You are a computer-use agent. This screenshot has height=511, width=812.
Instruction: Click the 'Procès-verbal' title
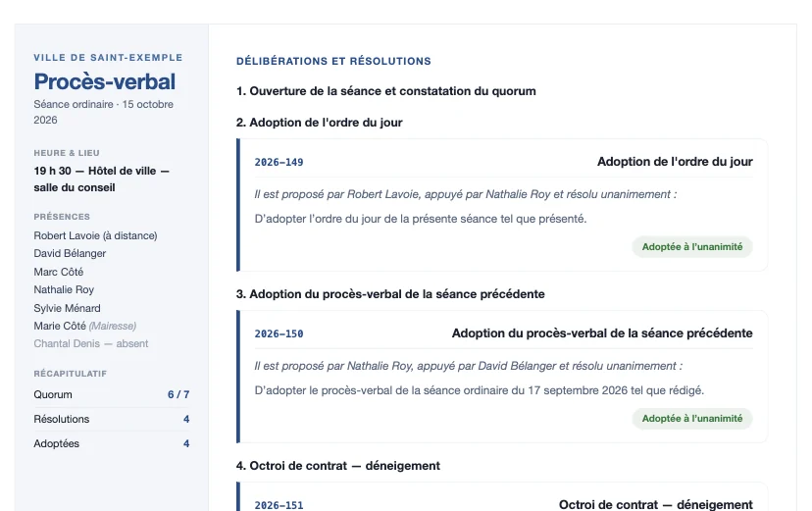[105, 81]
